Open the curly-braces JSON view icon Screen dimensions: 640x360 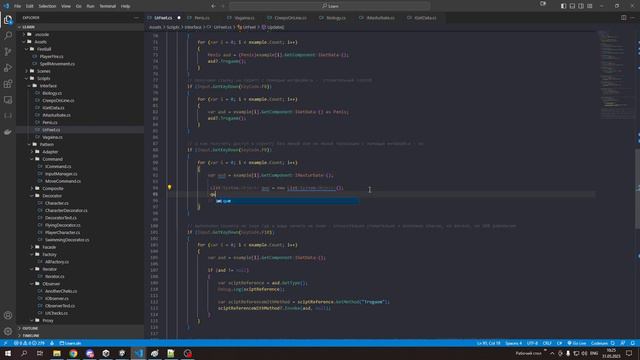tap(8, 116)
